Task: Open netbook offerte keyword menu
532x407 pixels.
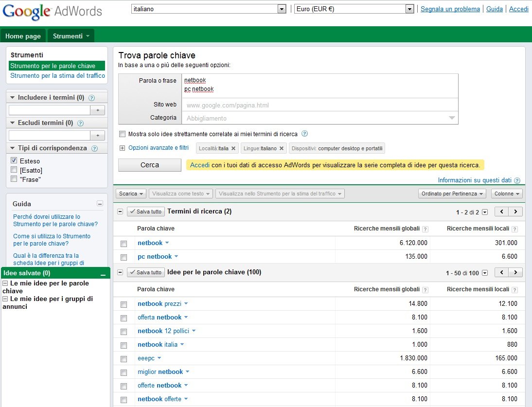Action: click(x=186, y=399)
